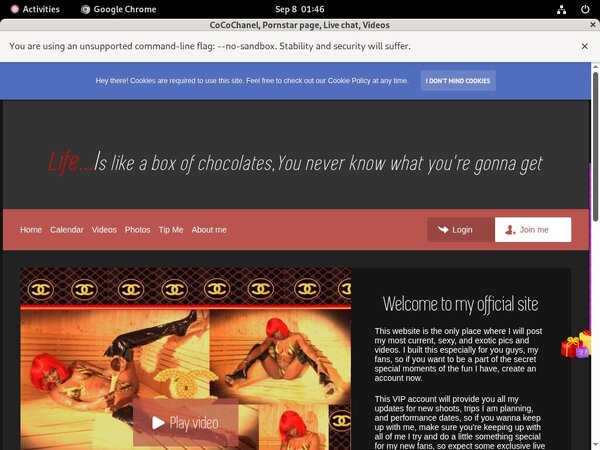Image resolution: width=600 pixels, height=450 pixels.
Task: Accept with I Don't Mind Cookies button
Action: coord(458,81)
